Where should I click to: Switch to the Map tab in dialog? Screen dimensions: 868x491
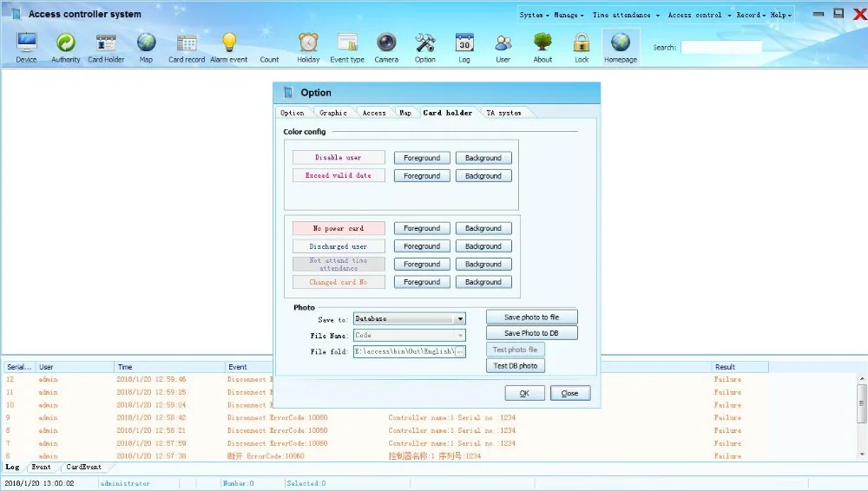point(405,113)
